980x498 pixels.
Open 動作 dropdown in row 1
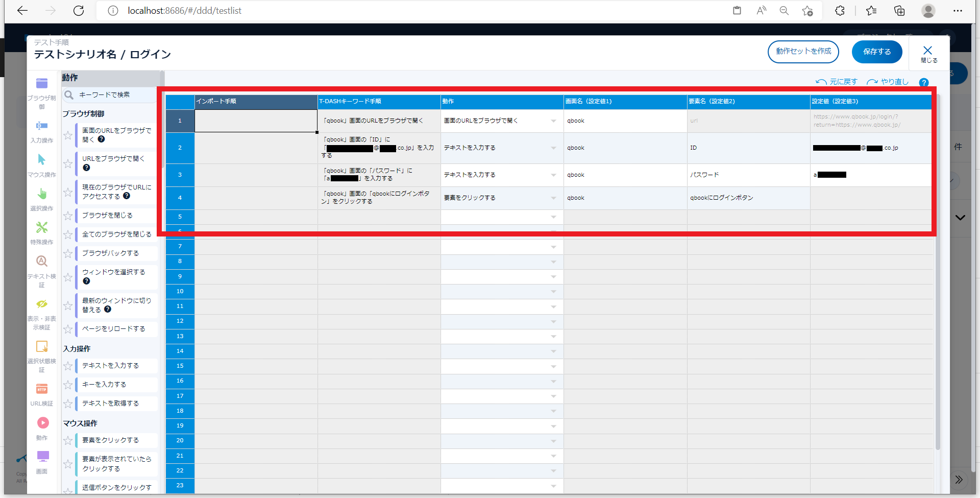553,121
